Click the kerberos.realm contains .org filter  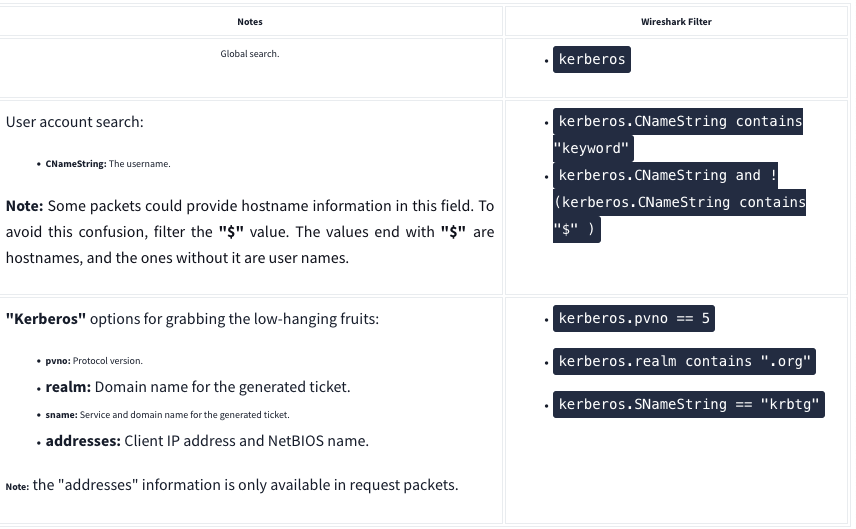685,361
